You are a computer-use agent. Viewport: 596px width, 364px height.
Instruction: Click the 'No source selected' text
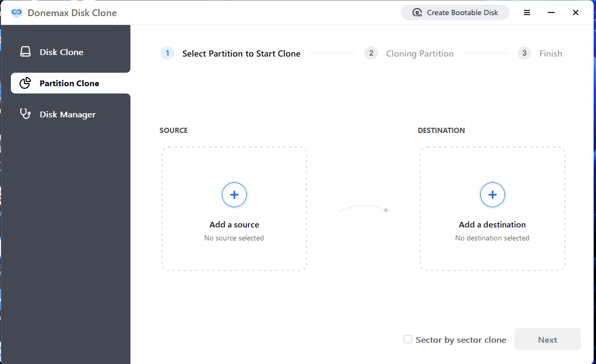234,238
